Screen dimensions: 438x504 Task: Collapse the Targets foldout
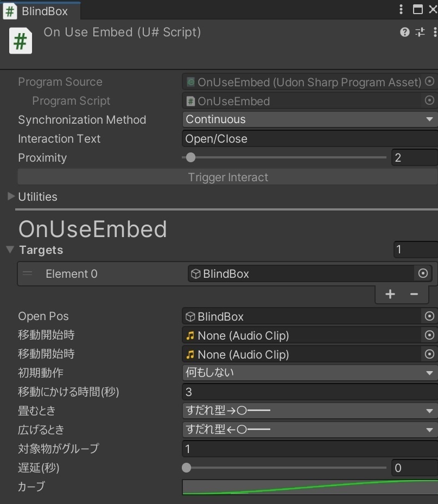10,250
